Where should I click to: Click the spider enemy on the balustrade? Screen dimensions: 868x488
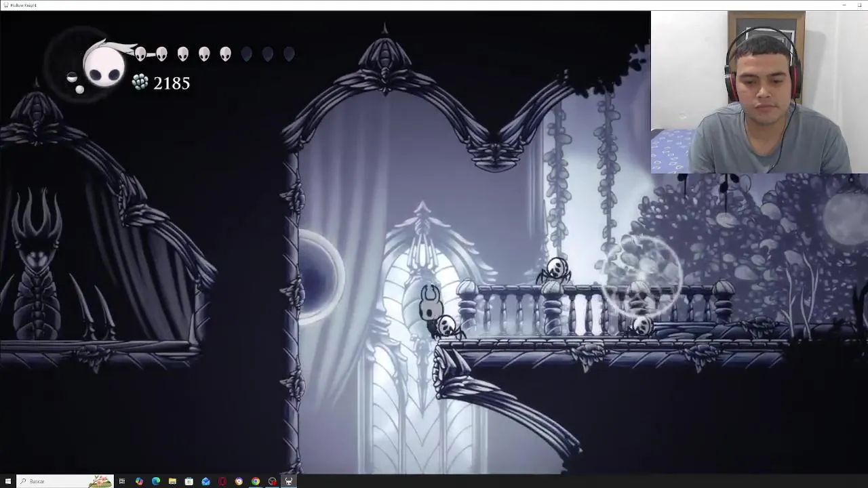(x=556, y=270)
